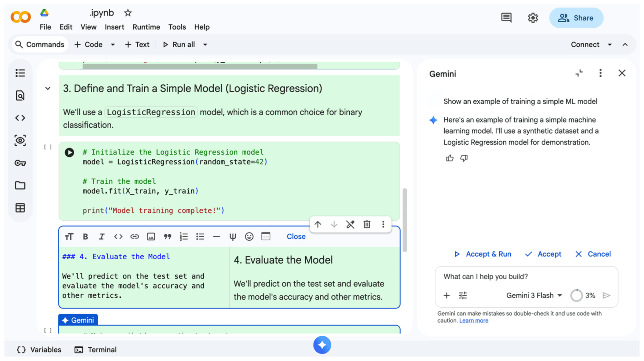Star the notebook with the star icon
The width and height of the screenshot is (644, 361).
(128, 13)
